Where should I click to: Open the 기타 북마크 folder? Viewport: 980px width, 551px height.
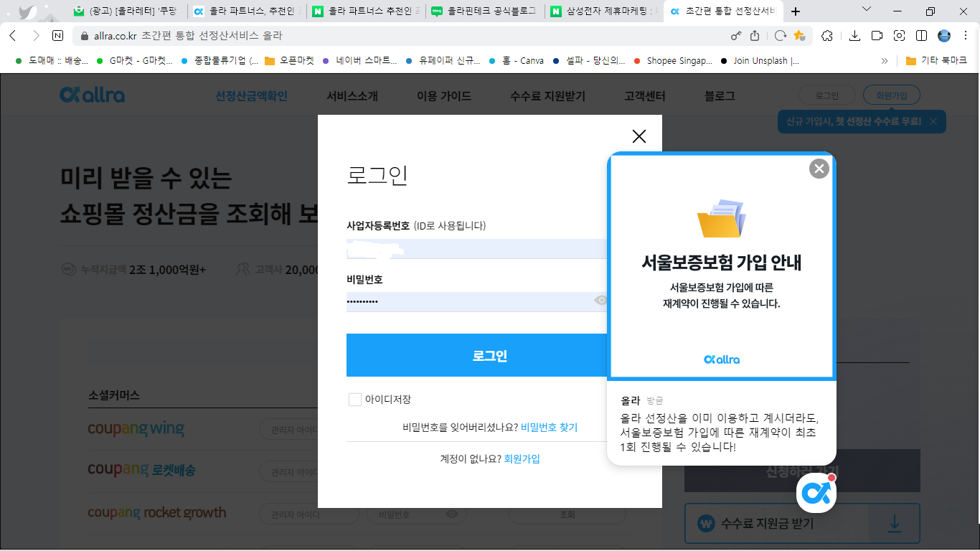936,61
